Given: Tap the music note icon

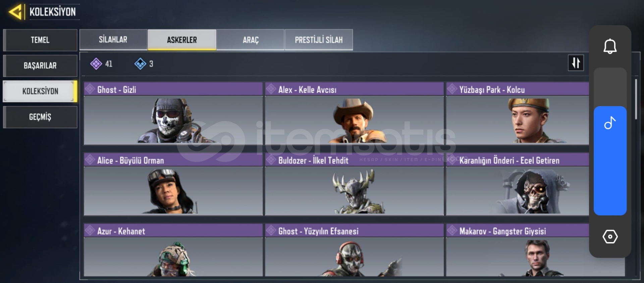Looking at the screenshot, I should click(x=610, y=123).
